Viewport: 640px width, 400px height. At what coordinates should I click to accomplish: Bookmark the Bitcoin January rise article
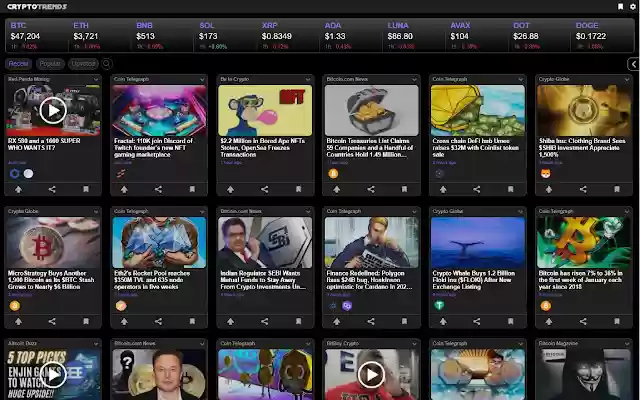(617, 322)
